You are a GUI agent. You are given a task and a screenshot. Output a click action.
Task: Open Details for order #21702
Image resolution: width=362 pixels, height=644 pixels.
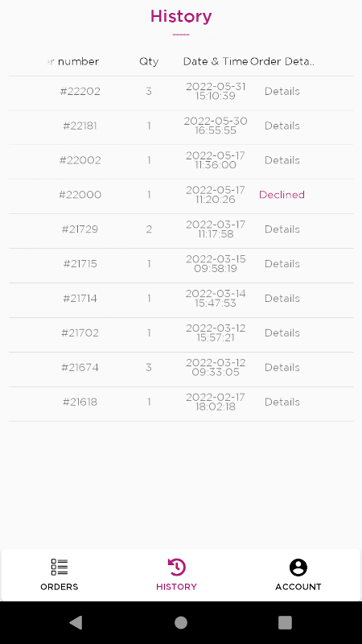tap(282, 332)
